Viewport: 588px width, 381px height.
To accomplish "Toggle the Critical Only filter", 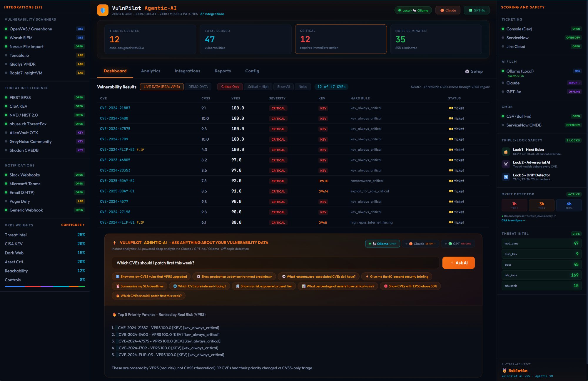I will point(230,86).
